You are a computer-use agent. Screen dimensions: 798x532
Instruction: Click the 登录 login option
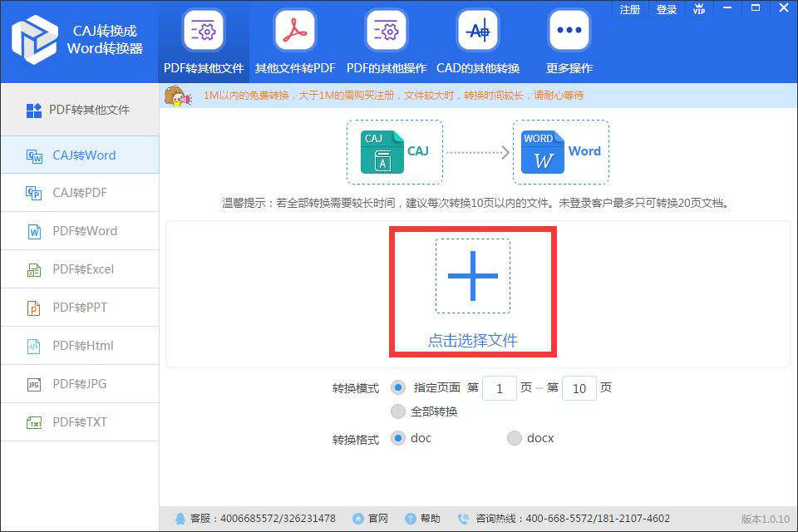point(666,9)
